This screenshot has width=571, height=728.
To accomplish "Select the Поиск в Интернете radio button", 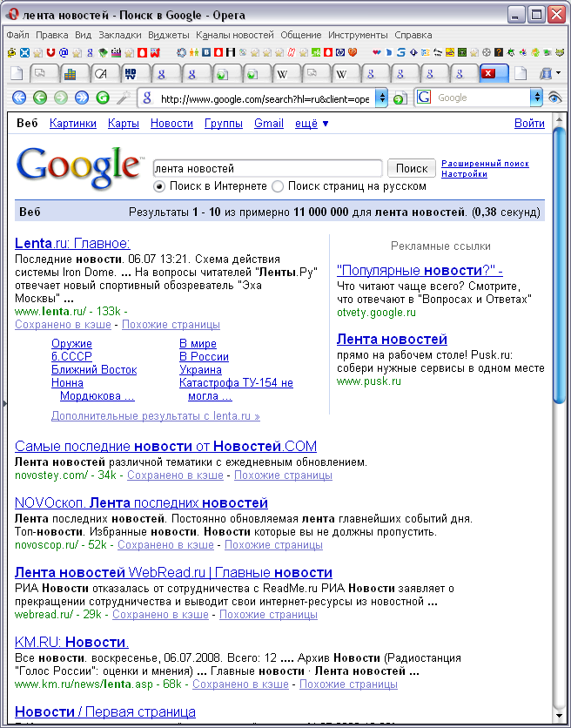I will 159,186.
